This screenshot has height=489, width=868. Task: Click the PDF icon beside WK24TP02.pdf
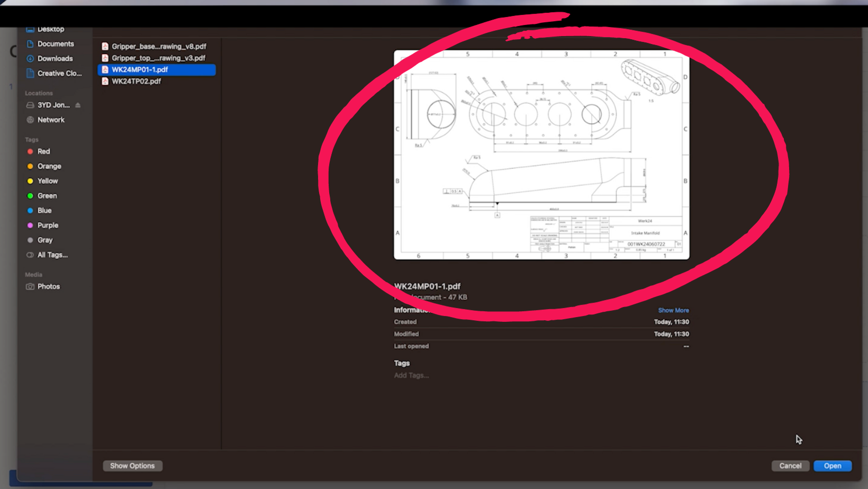(105, 81)
